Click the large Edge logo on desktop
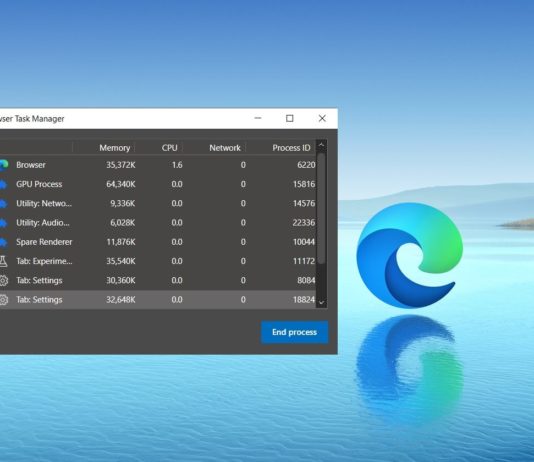 410,255
